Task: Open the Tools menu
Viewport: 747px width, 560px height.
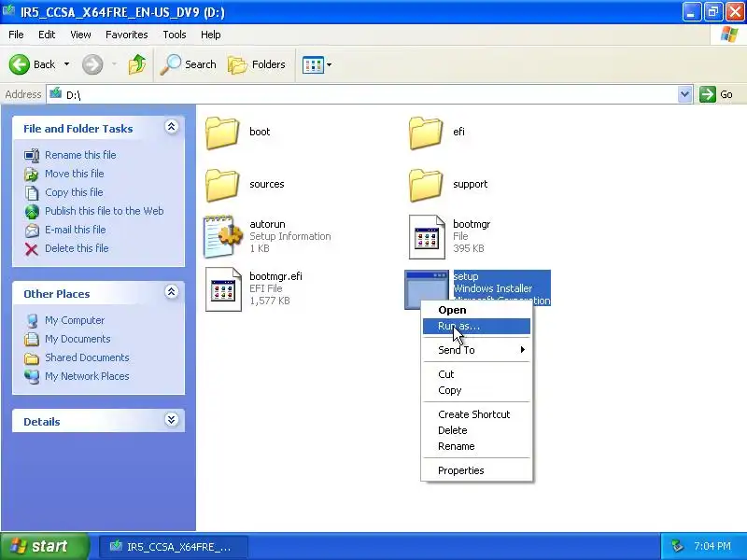Action: coord(175,35)
